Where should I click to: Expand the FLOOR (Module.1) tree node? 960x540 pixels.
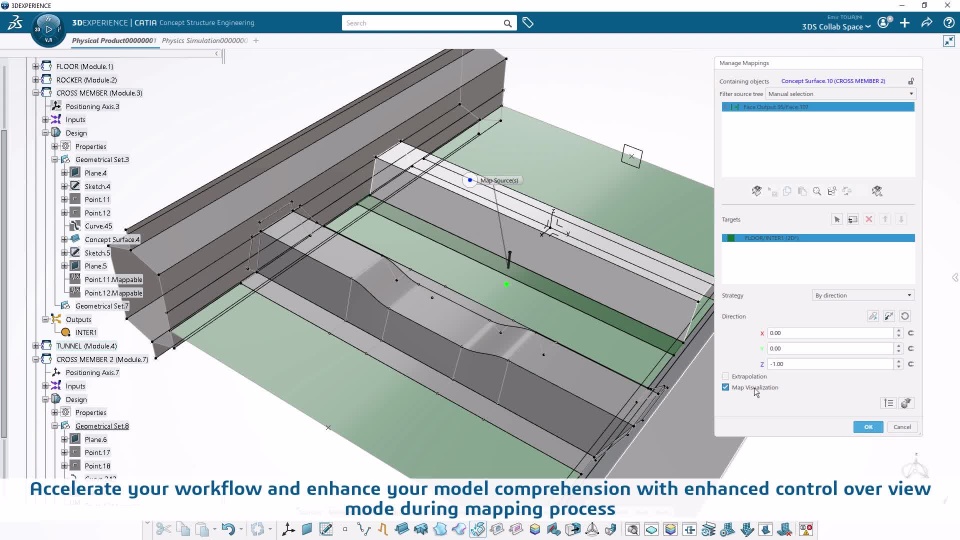click(x=36, y=66)
